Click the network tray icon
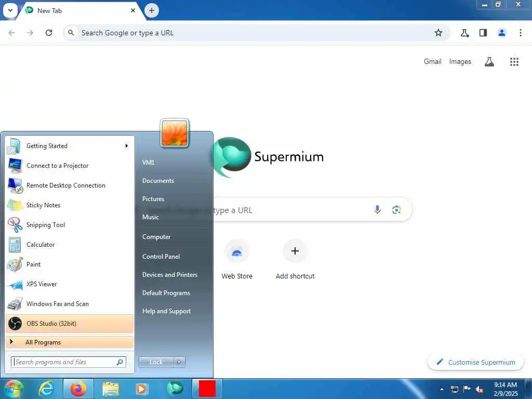The width and height of the screenshot is (532, 399). coord(454,389)
